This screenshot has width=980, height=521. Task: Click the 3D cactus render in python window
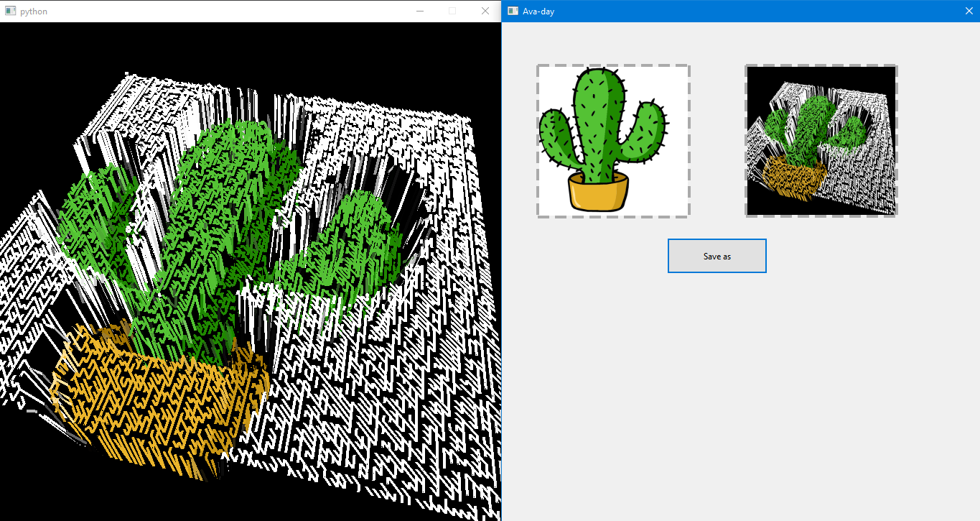[x=250, y=272]
